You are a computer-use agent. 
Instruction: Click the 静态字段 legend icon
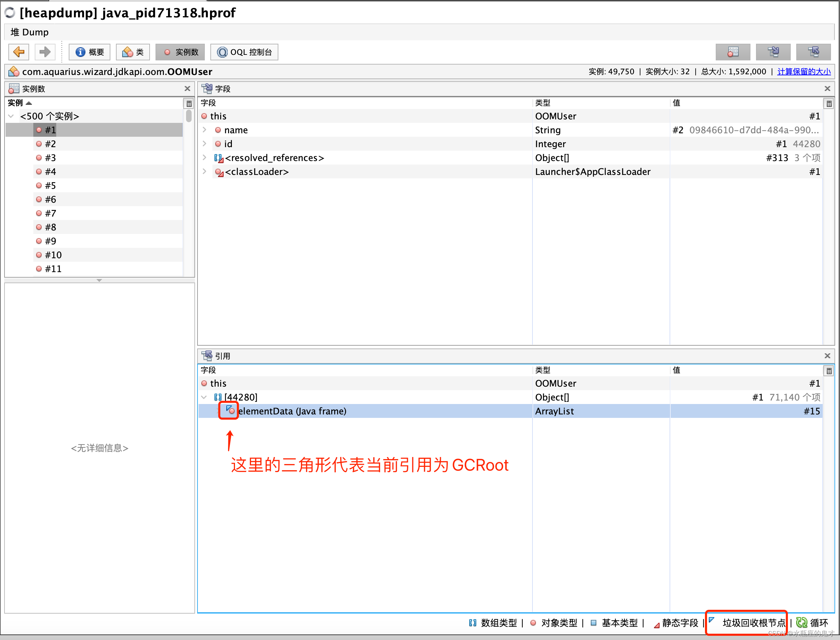[656, 625]
